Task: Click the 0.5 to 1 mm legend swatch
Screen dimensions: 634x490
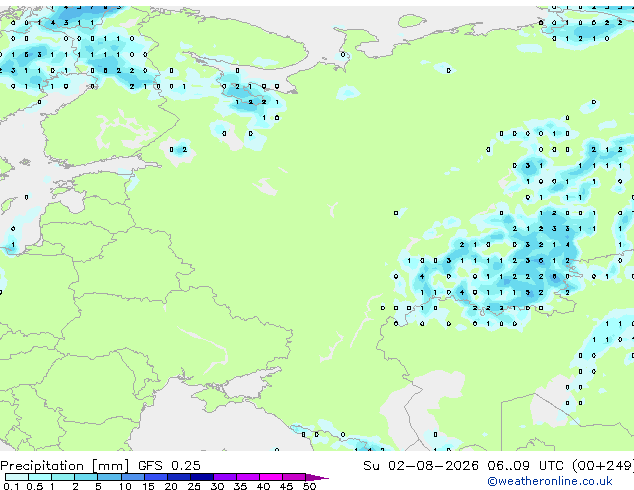Action: point(40,477)
